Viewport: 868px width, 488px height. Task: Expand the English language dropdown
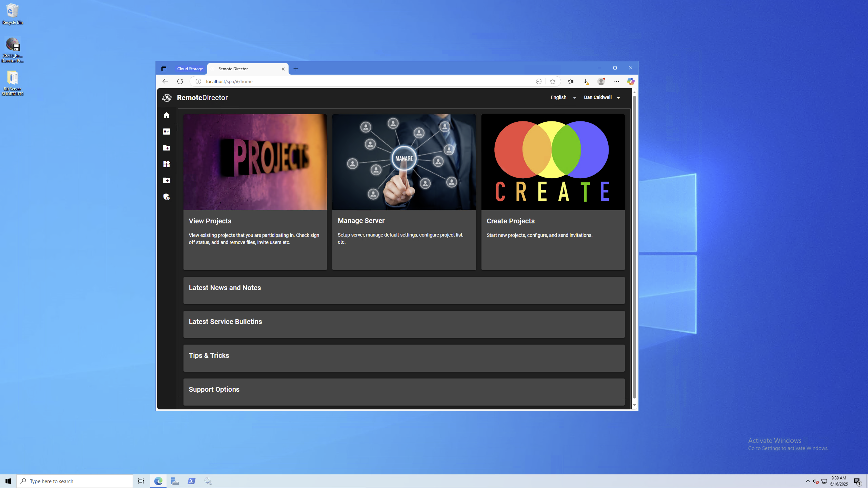pyautogui.click(x=563, y=97)
